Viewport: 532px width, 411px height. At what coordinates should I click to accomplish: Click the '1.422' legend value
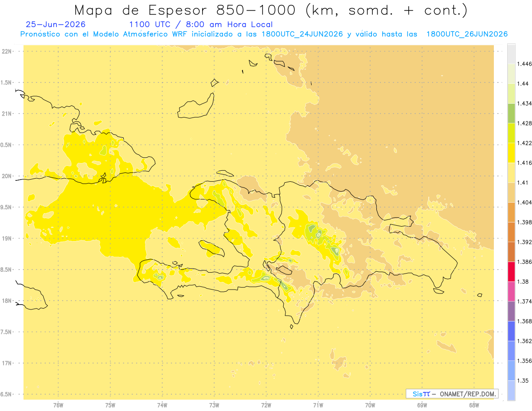[524, 143]
